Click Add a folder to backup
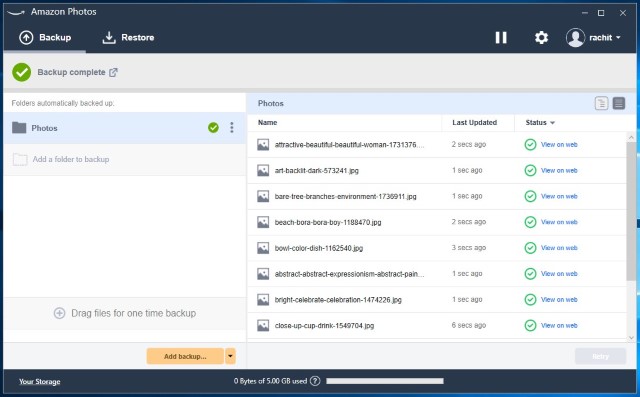Image resolution: width=640 pixels, height=397 pixels. [x=124, y=159]
